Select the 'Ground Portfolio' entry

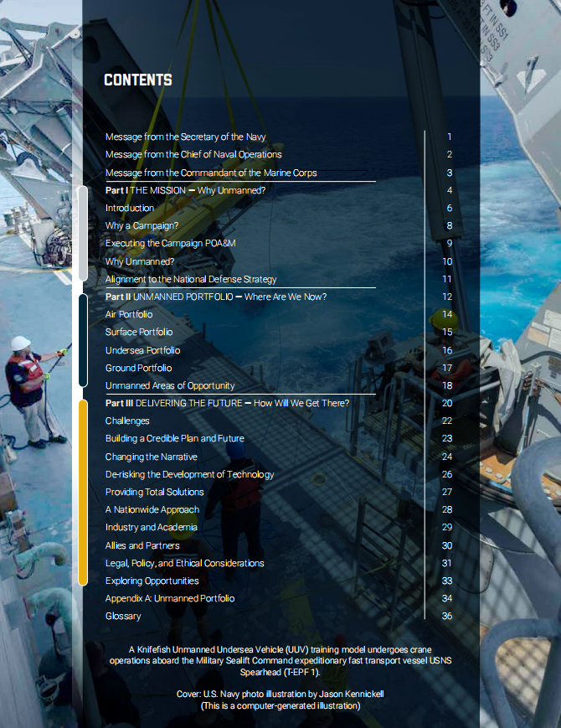click(138, 368)
